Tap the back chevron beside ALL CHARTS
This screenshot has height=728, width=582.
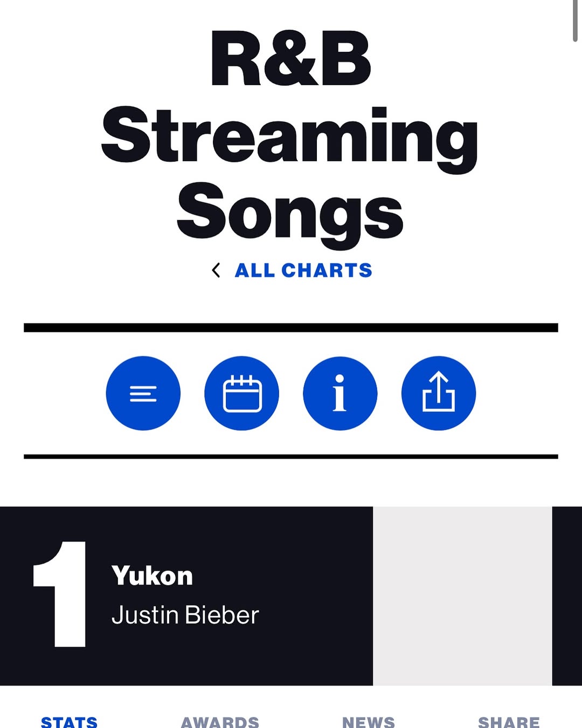tap(216, 270)
